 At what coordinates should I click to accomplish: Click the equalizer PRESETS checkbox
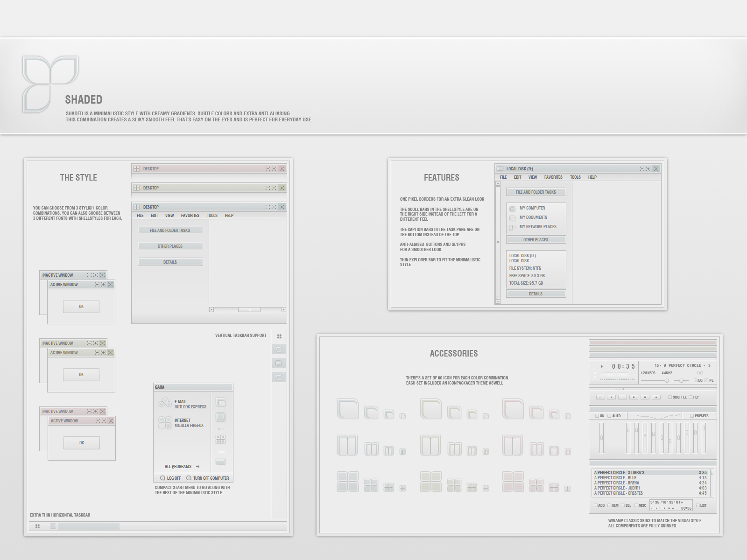point(692,416)
